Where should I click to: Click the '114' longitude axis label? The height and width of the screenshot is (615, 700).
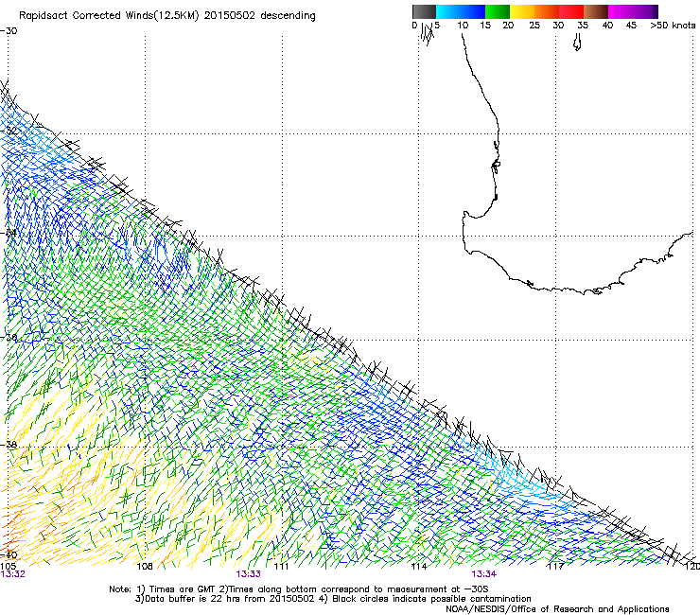click(418, 567)
